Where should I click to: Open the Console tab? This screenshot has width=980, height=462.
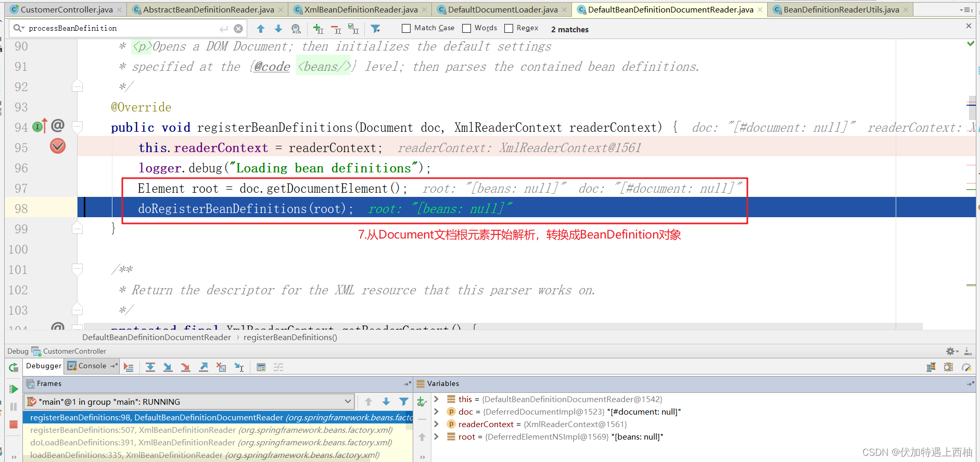(x=92, y=366)
